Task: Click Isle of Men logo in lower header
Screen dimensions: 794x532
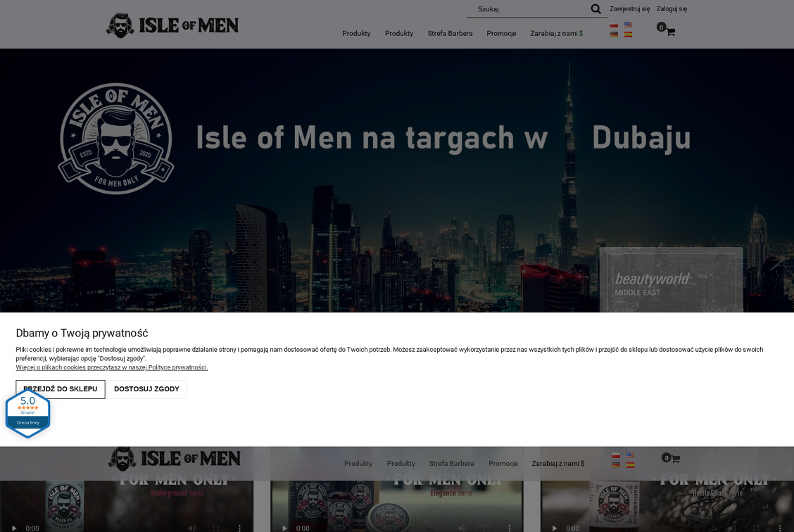Action: click(x=174, y=459)
